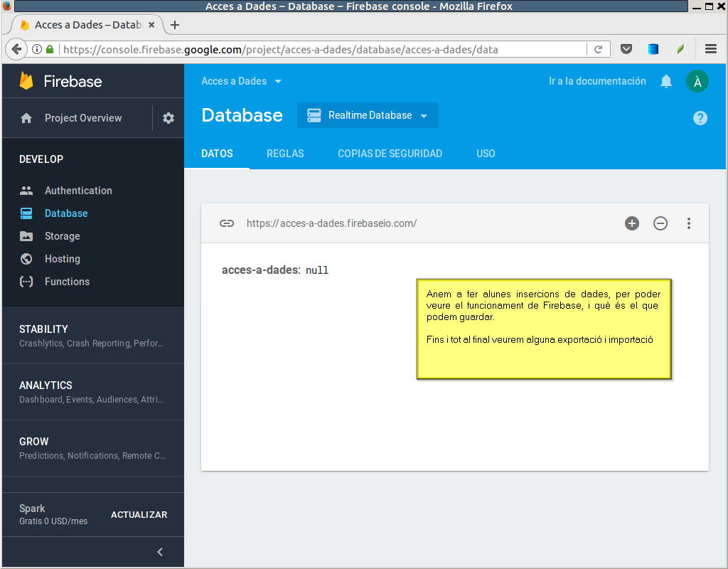The width and height of the screenshot is (728, 569).
Task: Select the DATOS tab
Action: 217,154
